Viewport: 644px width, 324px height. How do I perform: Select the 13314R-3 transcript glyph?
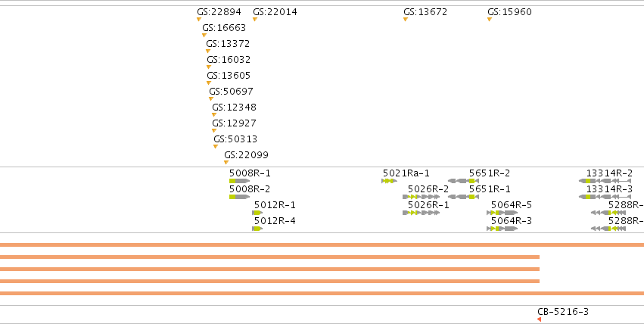pyautogui.click(x=605, y=197)
